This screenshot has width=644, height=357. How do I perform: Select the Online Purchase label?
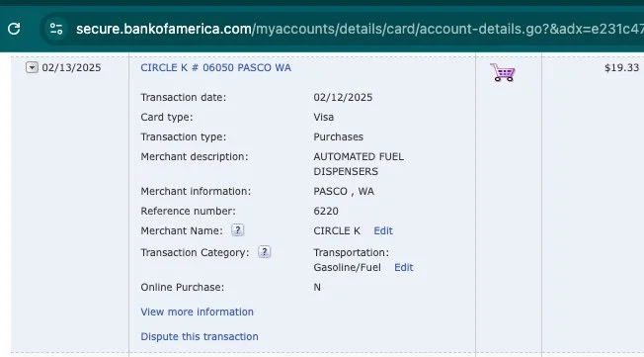(183, 287)
